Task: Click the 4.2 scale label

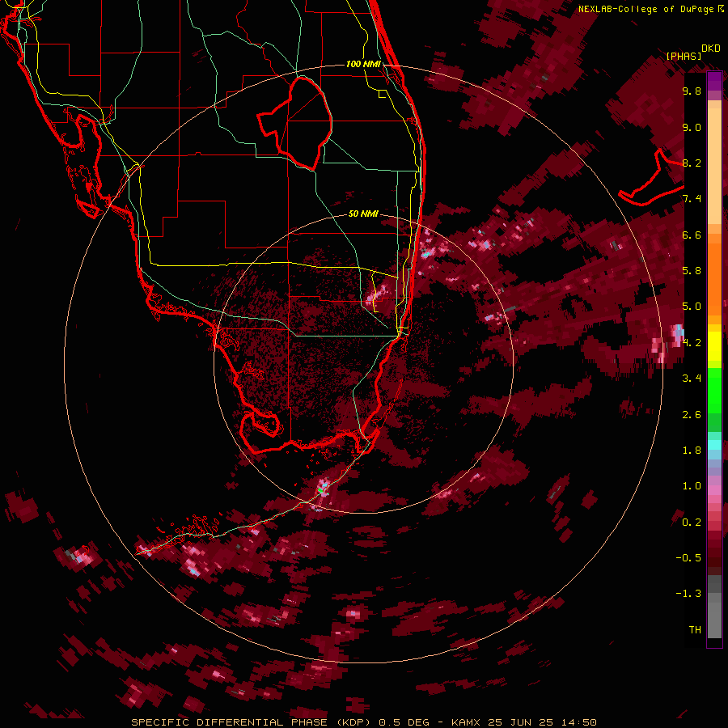Action: (692, 343)
